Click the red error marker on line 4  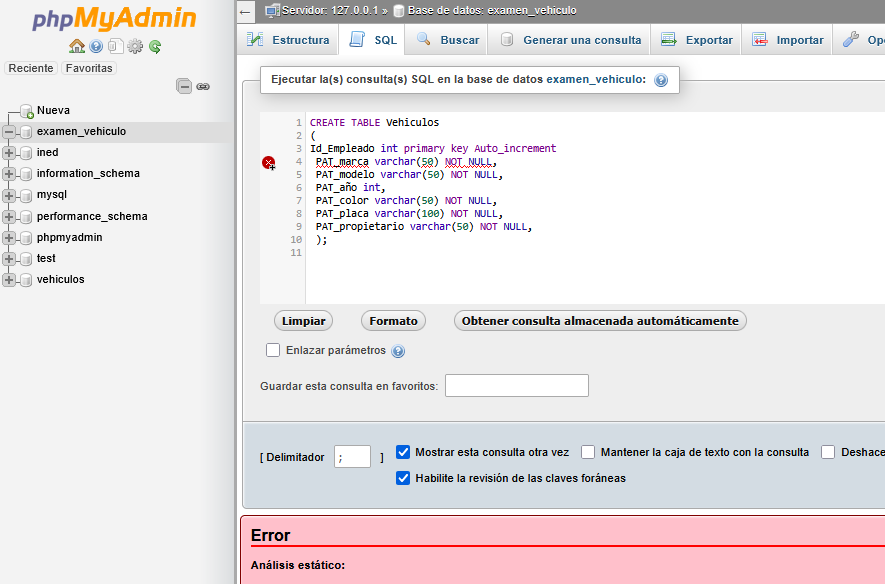[268, 163]
